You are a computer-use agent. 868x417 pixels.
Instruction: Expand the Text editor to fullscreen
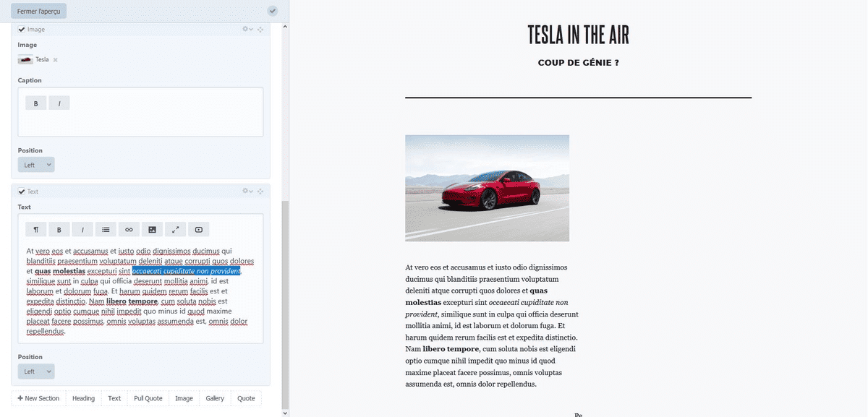click(176, 230)
